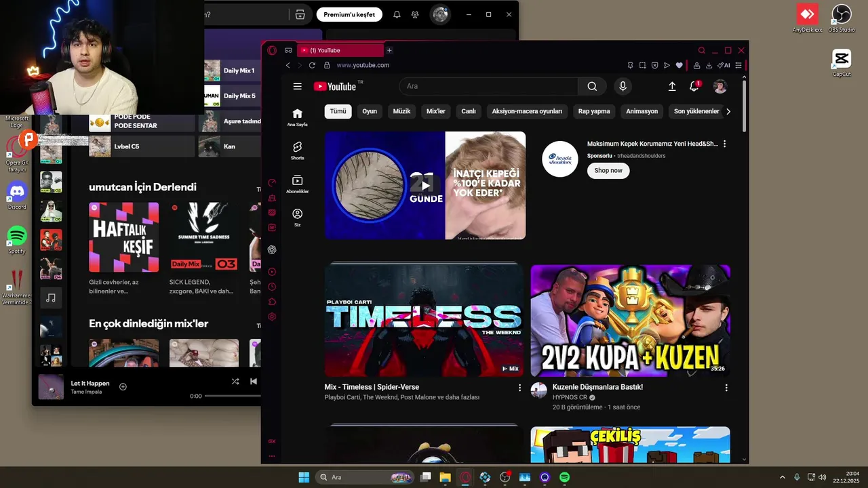Open options for Kuzenle Düşmanlara Bastık video
Image resolution: width=868 pixels, height=488 pixels.
[x=726, y=388]
